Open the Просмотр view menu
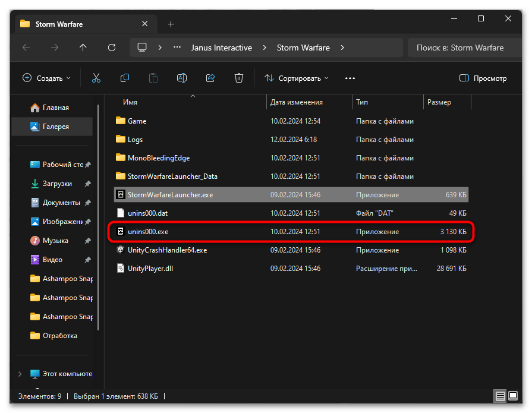The height and width of the screenshot is (413, 532). click(483, 78)
